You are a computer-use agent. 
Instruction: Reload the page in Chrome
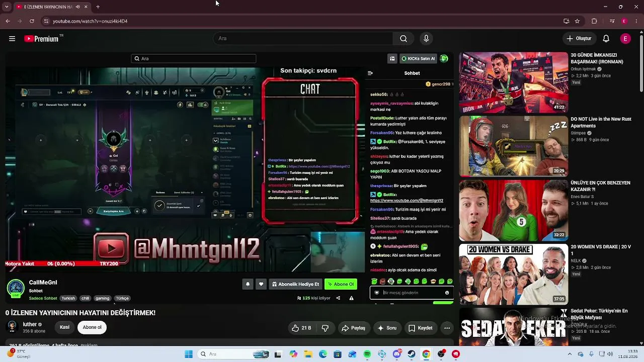[32, 21]
